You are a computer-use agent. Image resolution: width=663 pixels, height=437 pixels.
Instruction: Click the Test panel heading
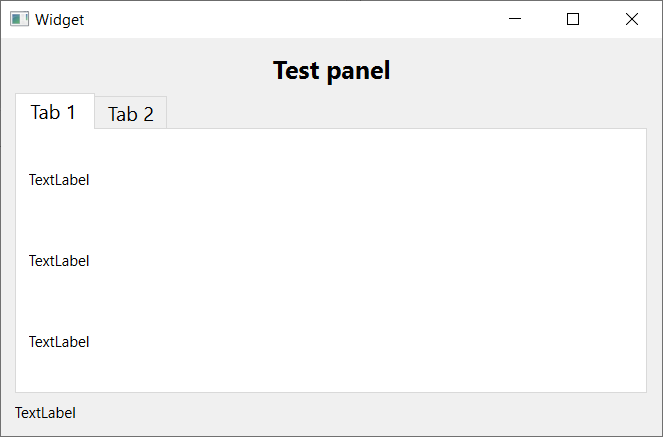coord(332,71)
